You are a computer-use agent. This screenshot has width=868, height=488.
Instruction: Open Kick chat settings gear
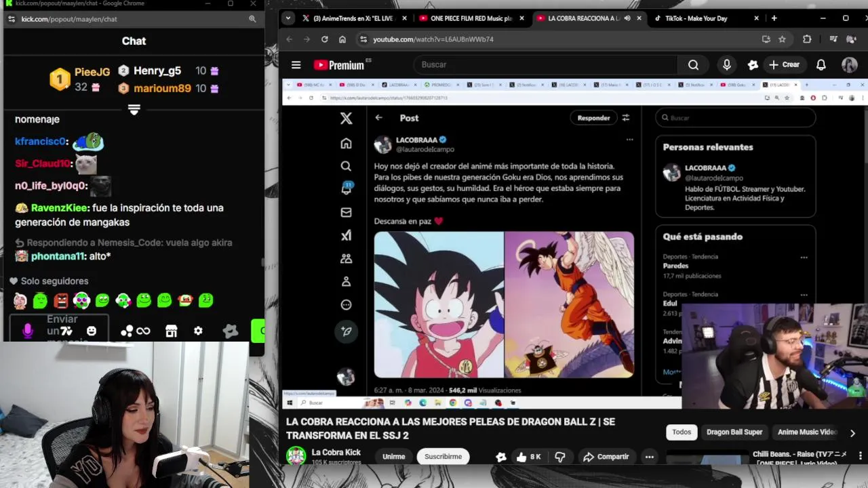tap(198, 331)
